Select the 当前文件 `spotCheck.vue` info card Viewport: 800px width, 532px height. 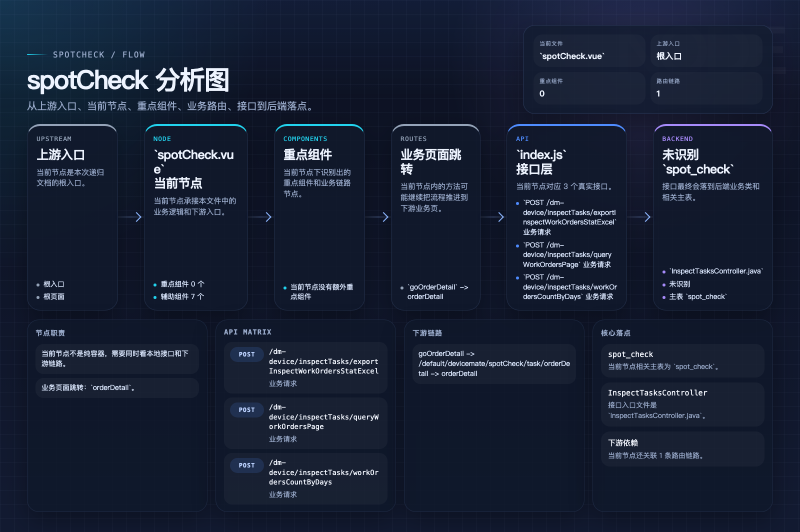tap(589, 50)
